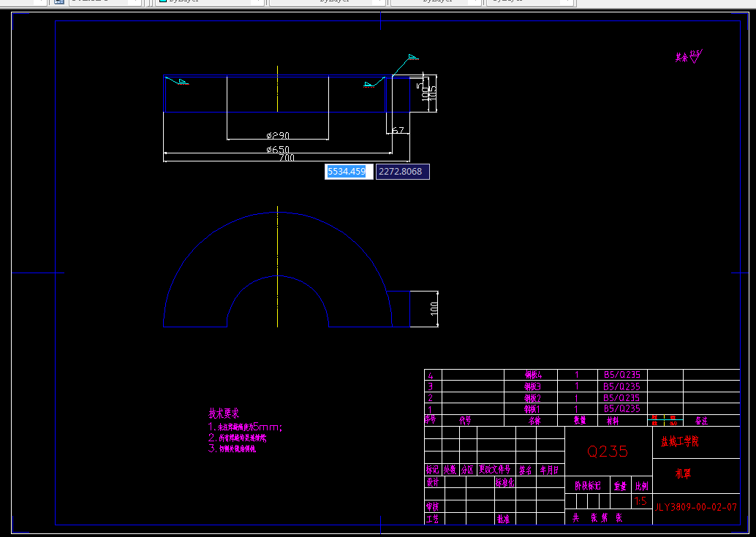The image size is (756, 537).
Task: Select B5/Q235 material in the 钢板3 row
Action: click(x=622, y=386)
